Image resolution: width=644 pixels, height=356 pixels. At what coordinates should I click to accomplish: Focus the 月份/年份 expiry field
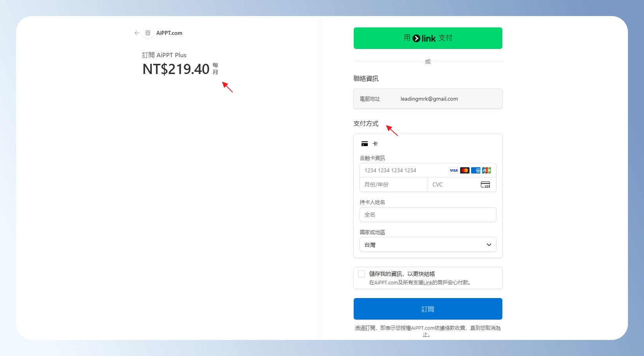(393, 185)
